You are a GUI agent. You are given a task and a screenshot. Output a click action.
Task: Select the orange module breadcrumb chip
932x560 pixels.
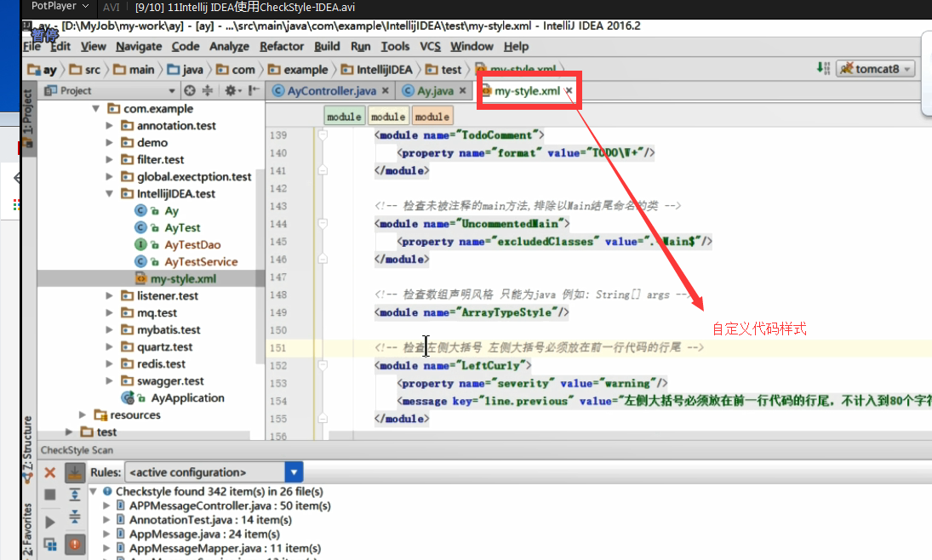[x=432, y=117]
